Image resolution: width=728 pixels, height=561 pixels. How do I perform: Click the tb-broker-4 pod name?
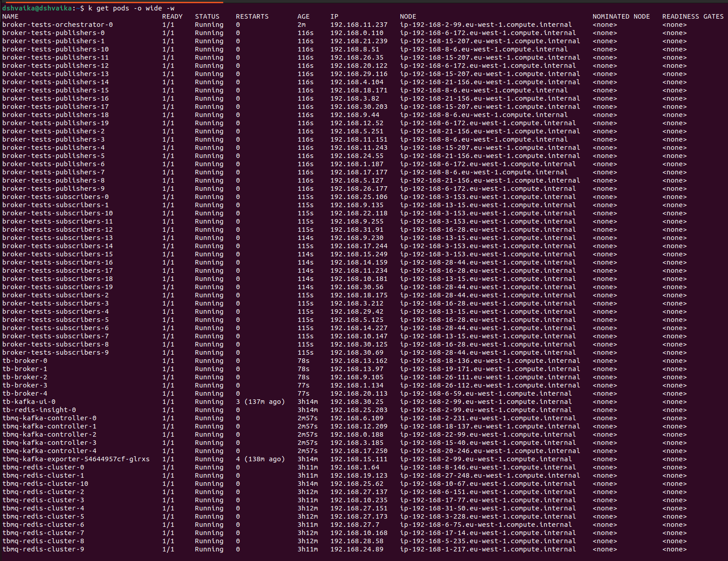point(25,393)
